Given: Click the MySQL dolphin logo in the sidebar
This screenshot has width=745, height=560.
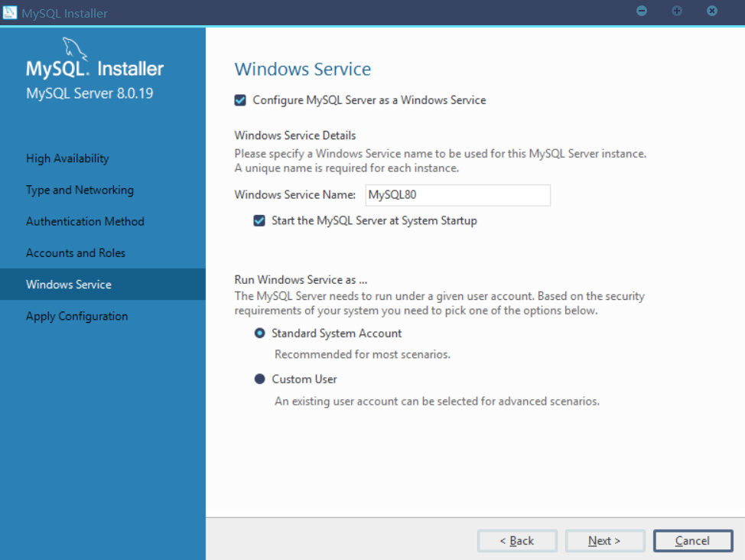Looking at the screenshot, I should tap(74, 47).
